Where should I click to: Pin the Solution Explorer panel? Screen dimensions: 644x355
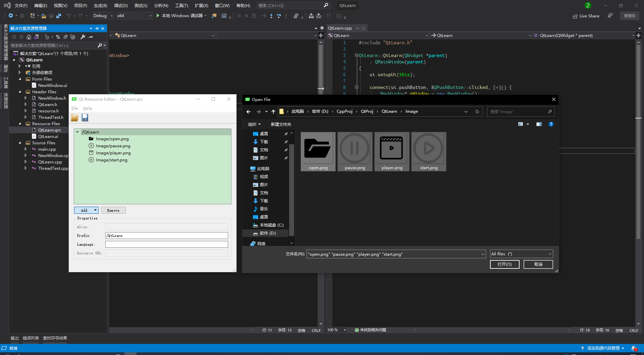point(97,29)
